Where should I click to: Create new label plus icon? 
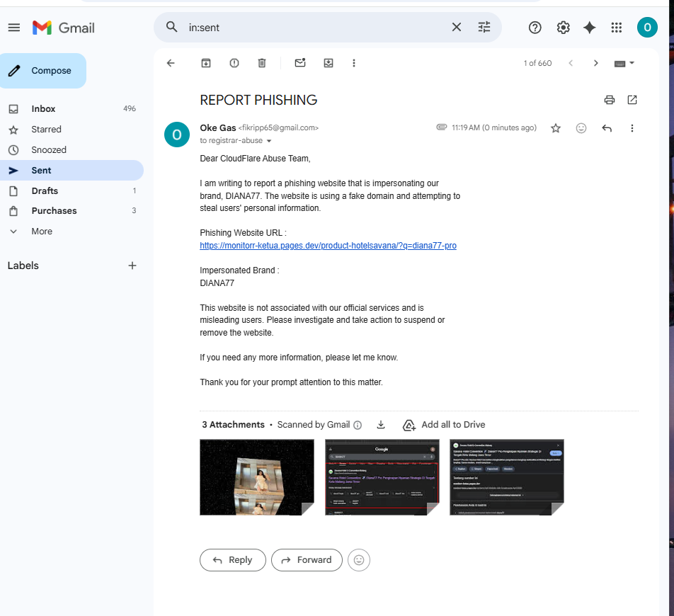132,266
